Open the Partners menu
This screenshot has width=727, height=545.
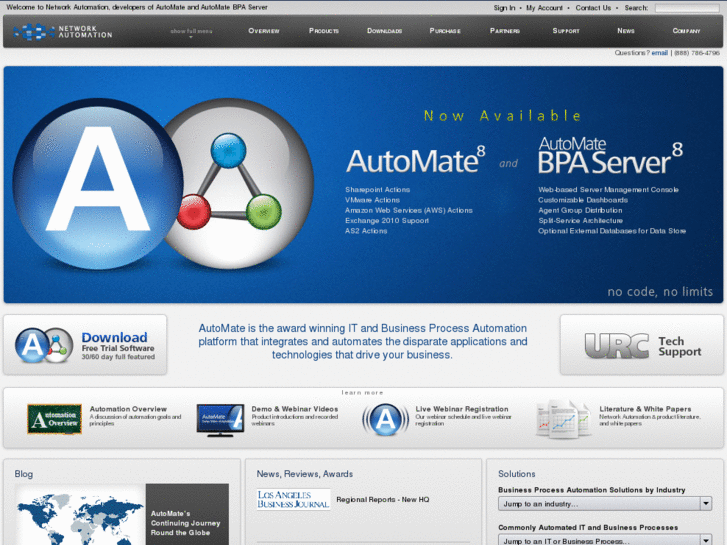(504, 31)
